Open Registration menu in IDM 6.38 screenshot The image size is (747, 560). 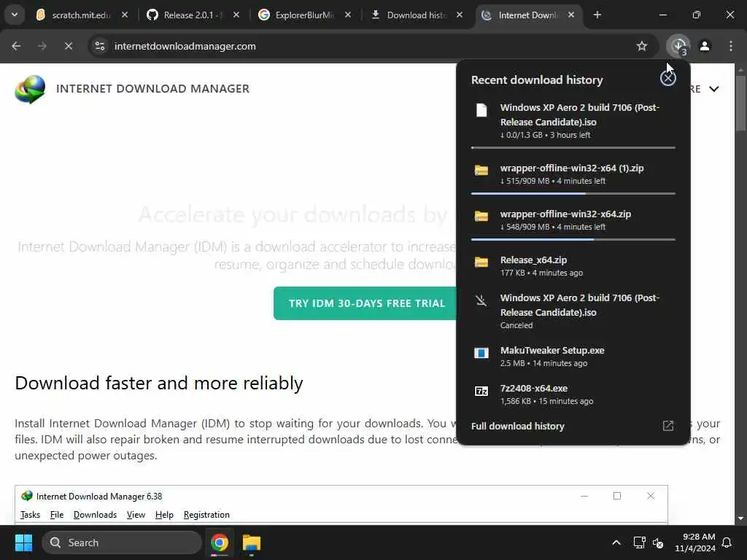[206, 515]
